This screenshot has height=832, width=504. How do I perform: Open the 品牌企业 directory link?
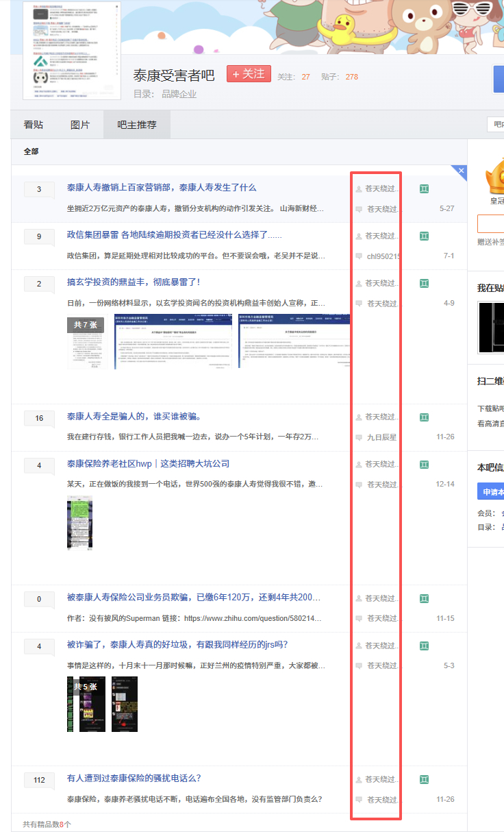coord(179,94)
